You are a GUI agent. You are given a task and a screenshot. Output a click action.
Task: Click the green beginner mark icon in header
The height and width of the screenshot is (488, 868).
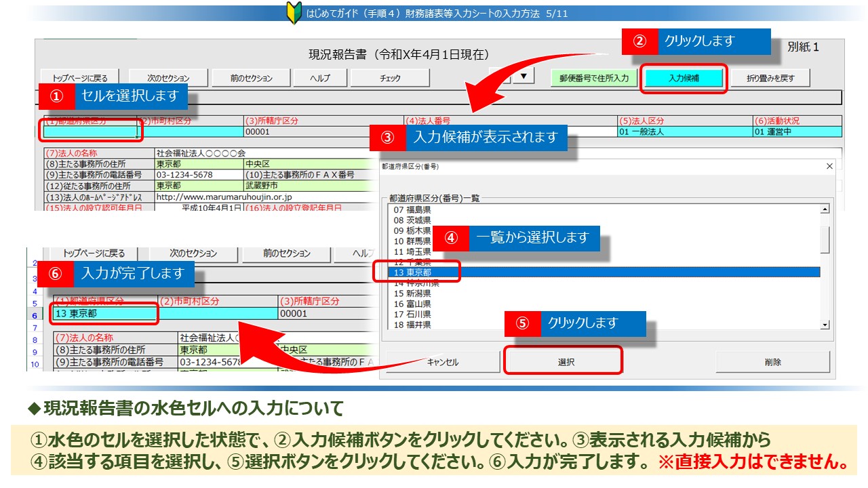coord(294,14)
